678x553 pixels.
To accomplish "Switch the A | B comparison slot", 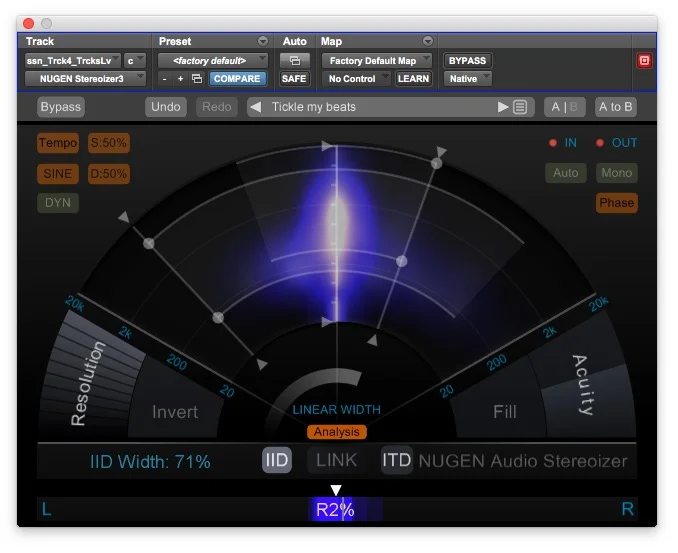I will tap(564, 107).
